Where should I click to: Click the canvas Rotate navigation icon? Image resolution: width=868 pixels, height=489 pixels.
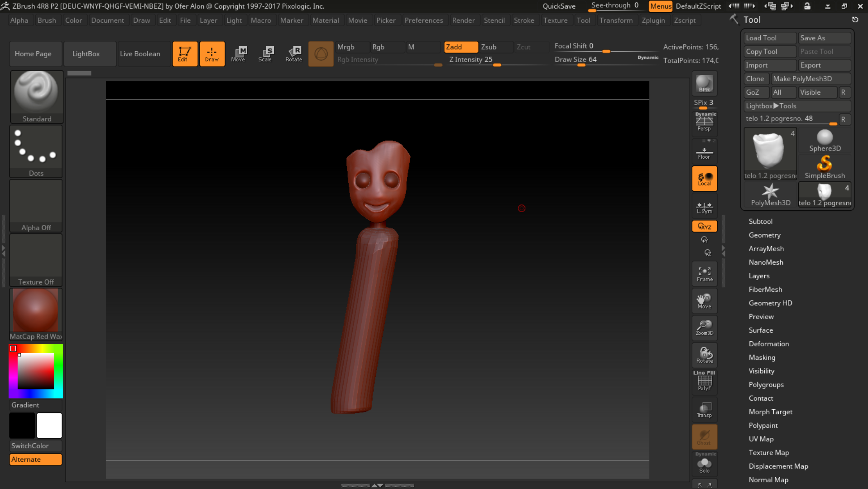tap(704, 355)
